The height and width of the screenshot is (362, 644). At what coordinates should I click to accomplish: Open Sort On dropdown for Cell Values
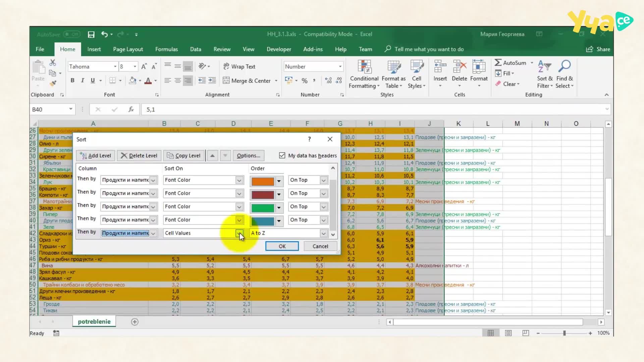click(239, 233)
